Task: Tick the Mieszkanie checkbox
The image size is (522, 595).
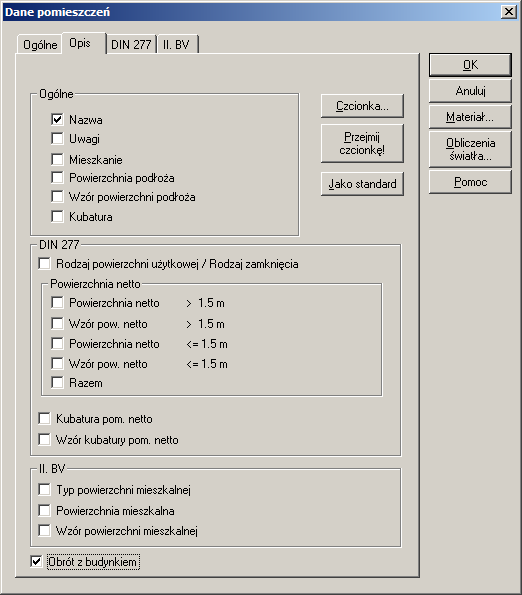Action: (x=57, y=159)
